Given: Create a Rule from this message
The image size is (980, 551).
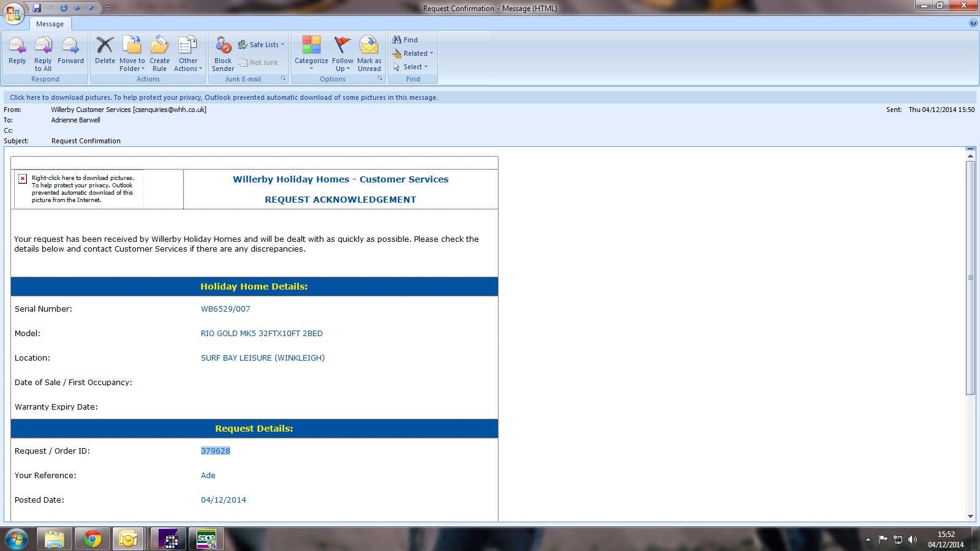Looking at the screenshot, I should 159,54.
